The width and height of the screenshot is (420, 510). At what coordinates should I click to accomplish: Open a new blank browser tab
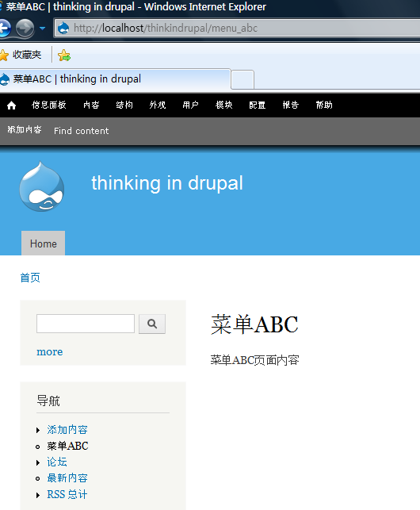[x=242, y=79]
